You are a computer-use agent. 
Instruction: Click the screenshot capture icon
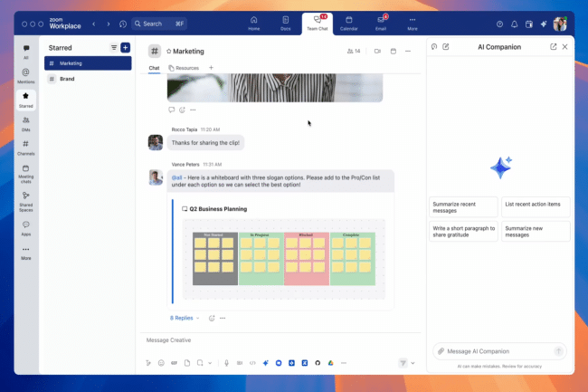[x=200, y=363]
